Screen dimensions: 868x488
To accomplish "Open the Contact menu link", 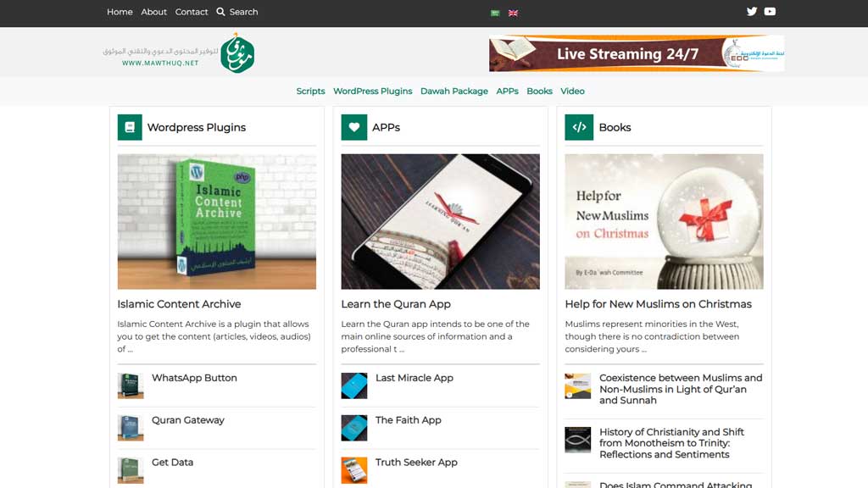I will (192, 12).
